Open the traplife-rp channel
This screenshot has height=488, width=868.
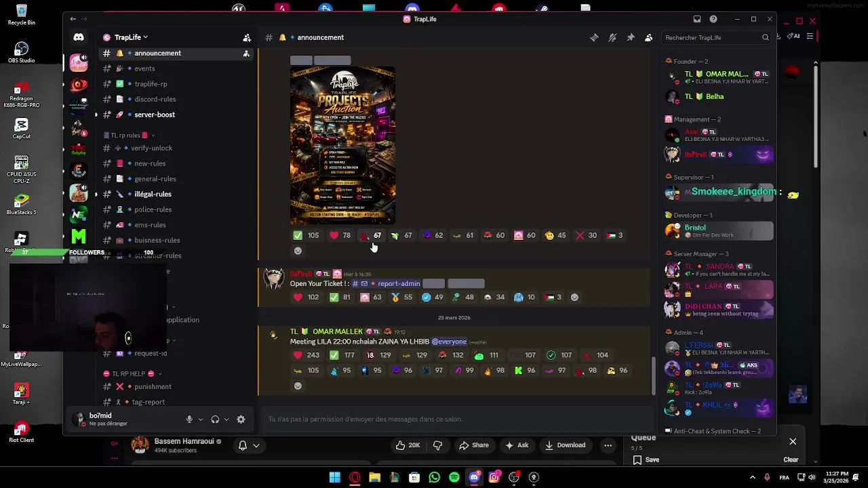click(151, 84)
